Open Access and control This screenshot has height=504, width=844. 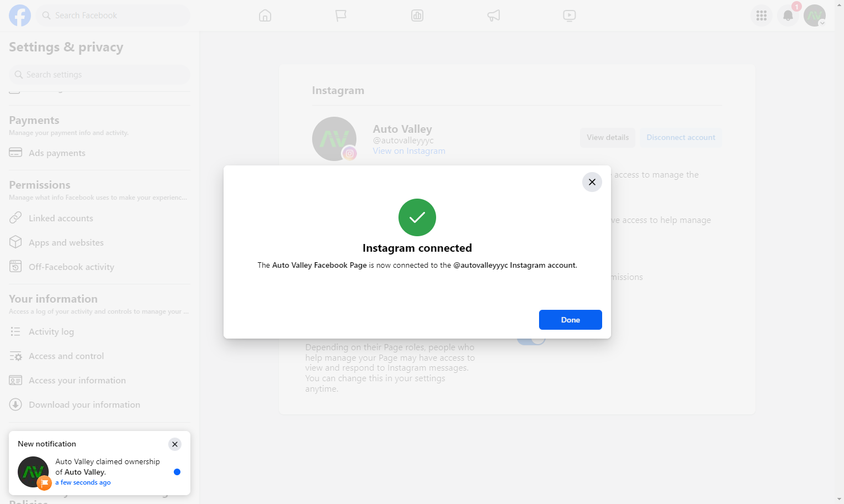(100, 356)
